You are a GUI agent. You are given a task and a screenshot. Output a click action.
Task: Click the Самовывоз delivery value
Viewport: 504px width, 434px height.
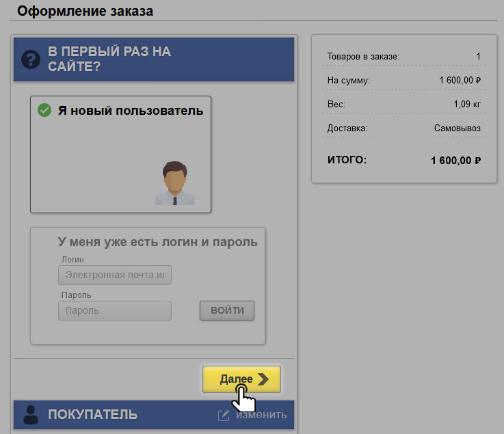click(457, 128)
